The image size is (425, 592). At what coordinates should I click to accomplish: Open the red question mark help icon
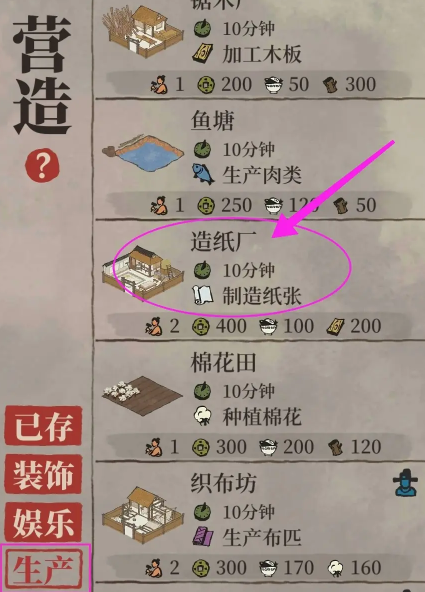pos(42,165)
